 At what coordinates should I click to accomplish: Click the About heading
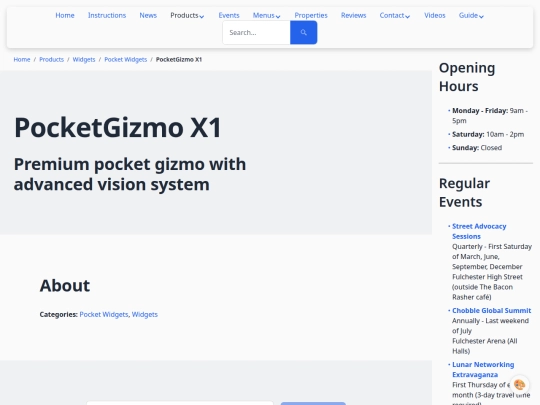[65, 285]
